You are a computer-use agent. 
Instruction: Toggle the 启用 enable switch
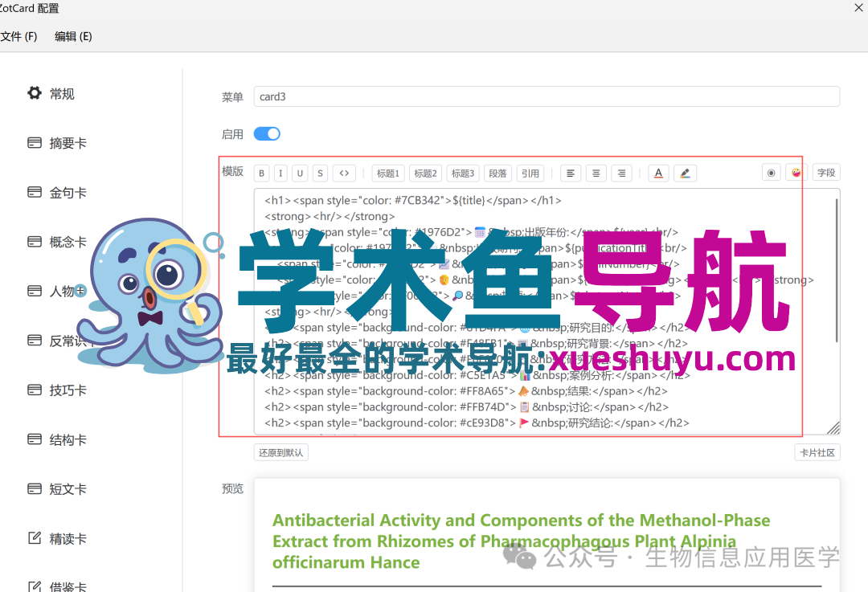(x=267, y=134)
